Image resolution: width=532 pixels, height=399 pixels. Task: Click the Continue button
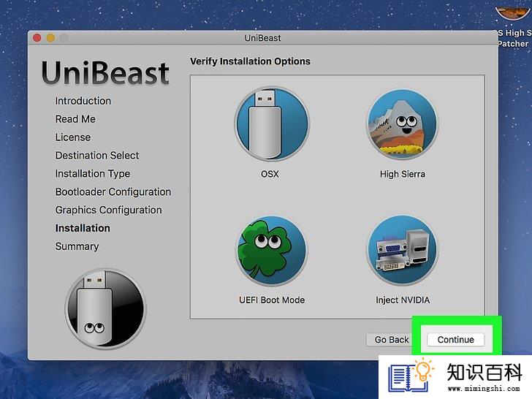456,340
